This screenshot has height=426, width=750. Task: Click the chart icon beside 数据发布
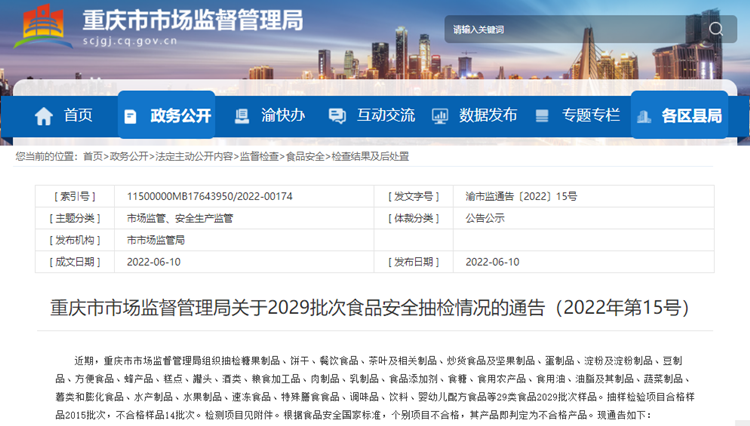pyautogui.click(x=439, y=116)
